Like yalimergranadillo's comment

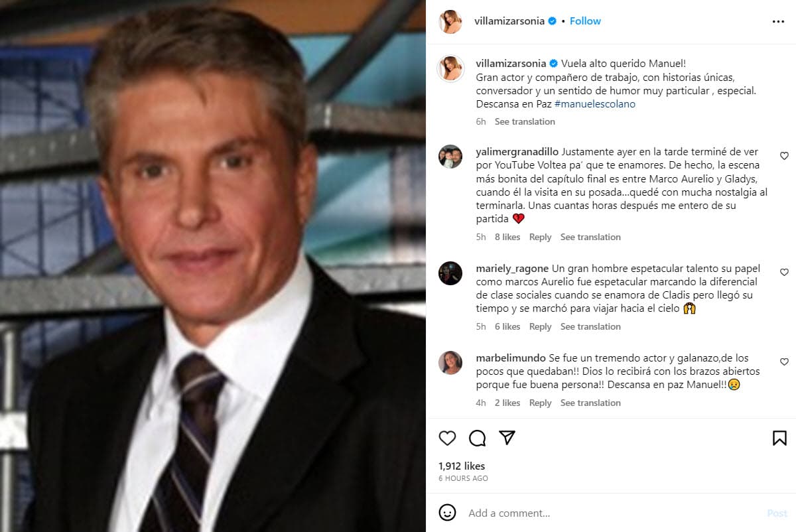pos(784,157)
